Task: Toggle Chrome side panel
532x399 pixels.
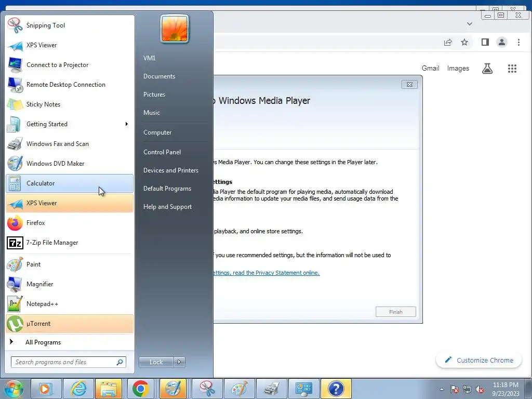Action: [x=485, y=42]
